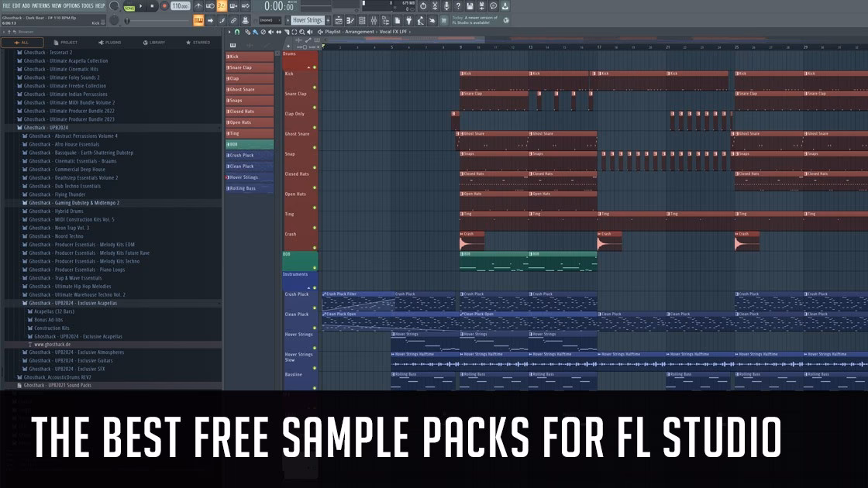Image resolution: width=868 pixels, height=488 pixels.
Task: Toggle Song/Pattern mode switch
Action: [129, 7]
